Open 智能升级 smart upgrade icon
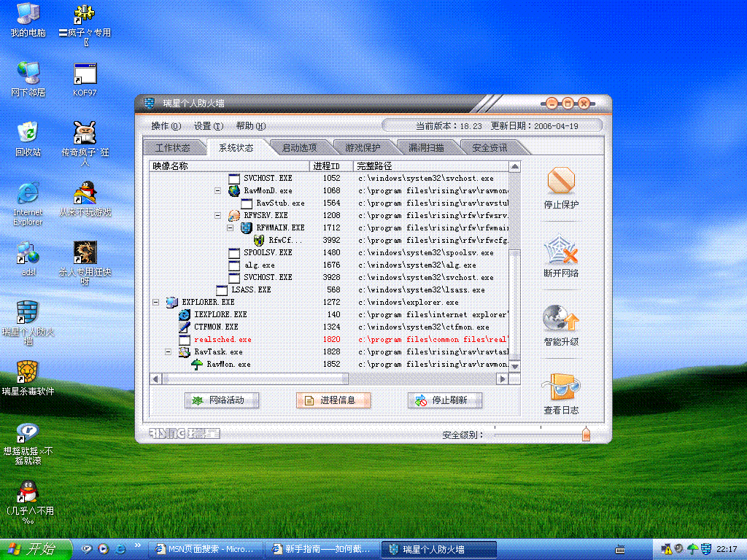This screenshot has width=747, height=560. (561, 318)
